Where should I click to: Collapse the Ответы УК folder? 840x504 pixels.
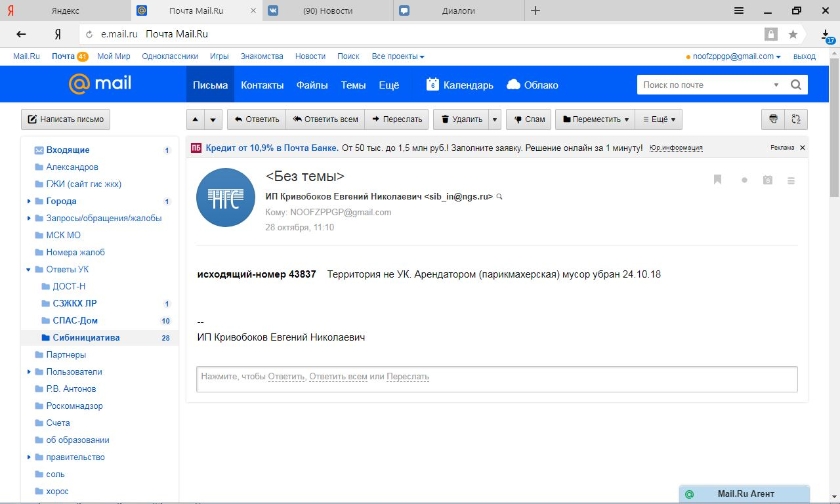tap(29, 270)
